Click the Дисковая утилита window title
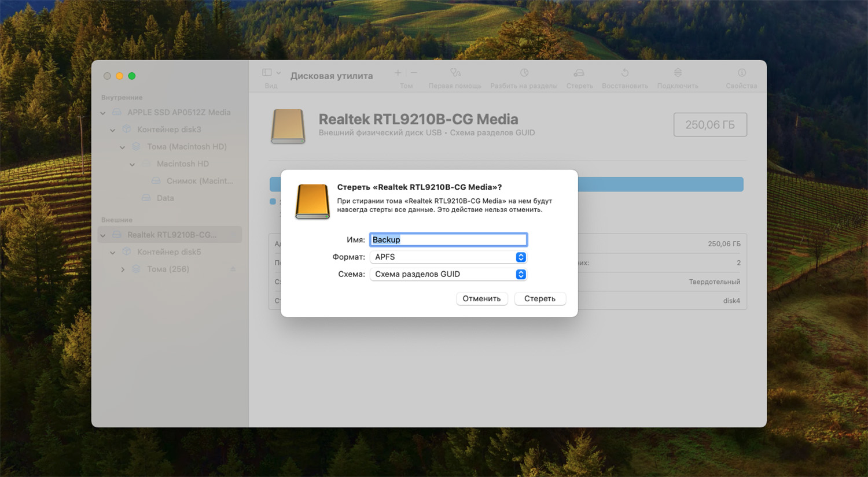The image size is (868, 477). click(x=332, y=76)
